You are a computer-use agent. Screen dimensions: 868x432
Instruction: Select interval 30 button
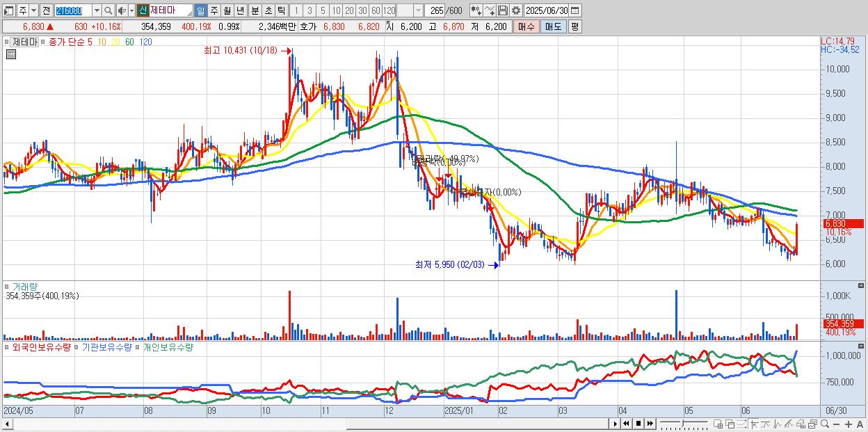click(x=362, y=11)
